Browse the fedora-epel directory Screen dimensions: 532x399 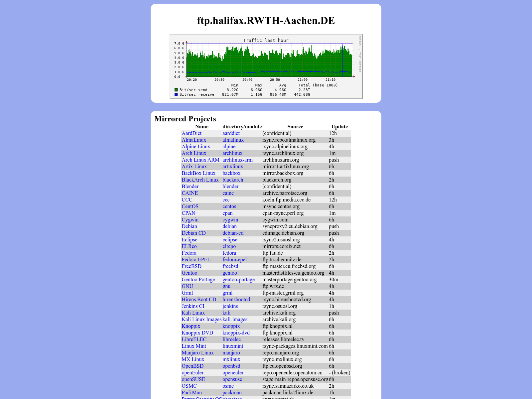(235, 260)
